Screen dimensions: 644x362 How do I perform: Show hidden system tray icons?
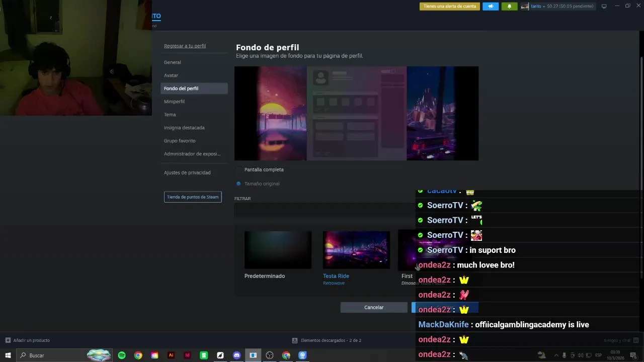556,355
